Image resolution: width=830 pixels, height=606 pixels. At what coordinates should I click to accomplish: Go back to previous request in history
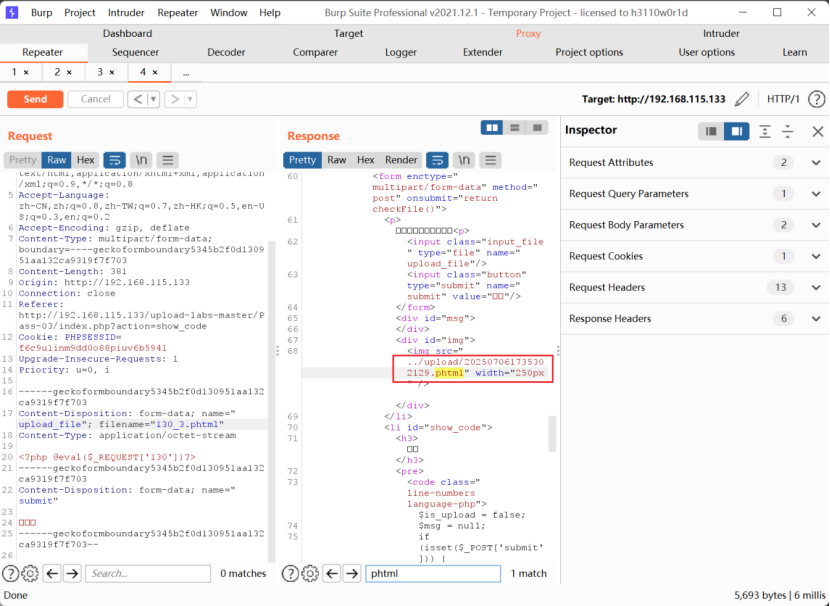point(138,99)
